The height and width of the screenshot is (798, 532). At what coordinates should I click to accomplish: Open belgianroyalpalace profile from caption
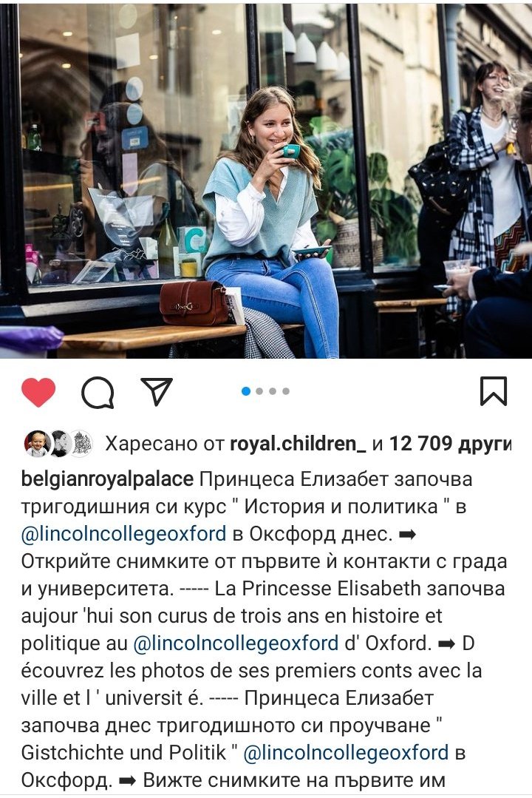pyautogui.click(x=107, y=479)
